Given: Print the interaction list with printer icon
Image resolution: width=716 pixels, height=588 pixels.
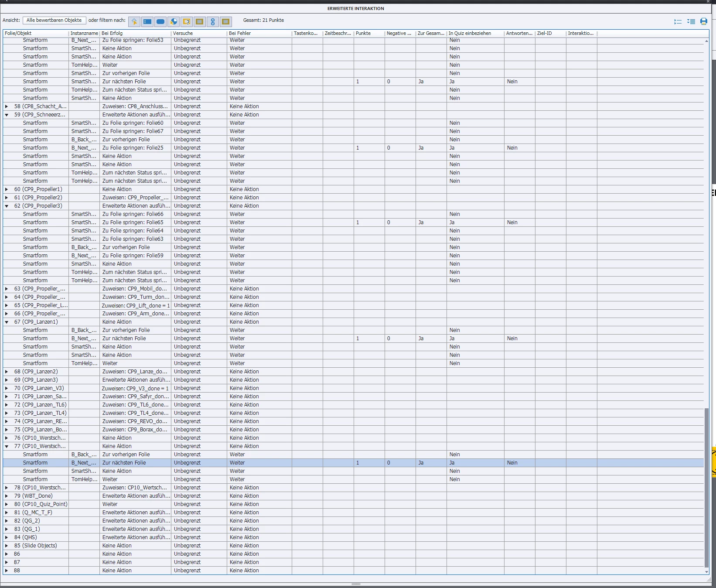Looking at the screenshot, I should coord(704,21).
